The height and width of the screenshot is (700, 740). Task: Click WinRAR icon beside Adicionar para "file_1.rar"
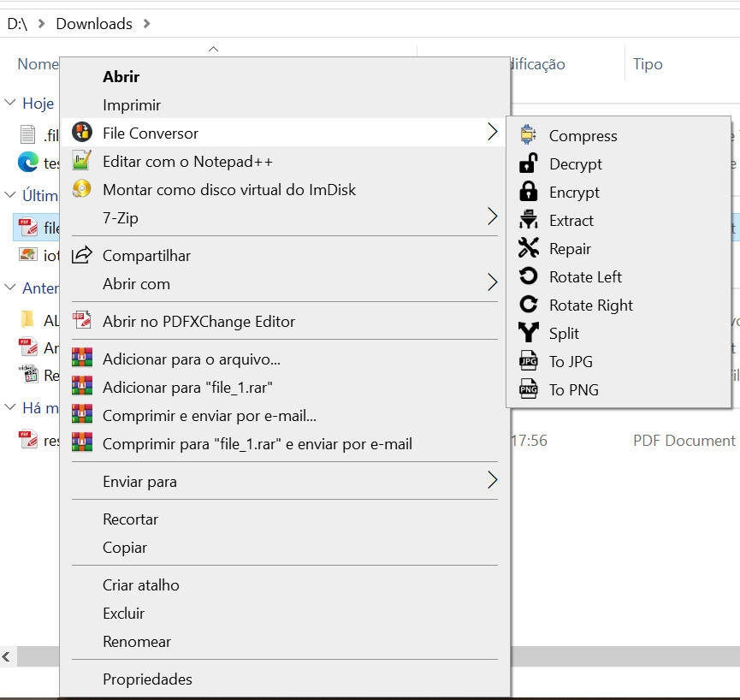(x=81, y=386)
